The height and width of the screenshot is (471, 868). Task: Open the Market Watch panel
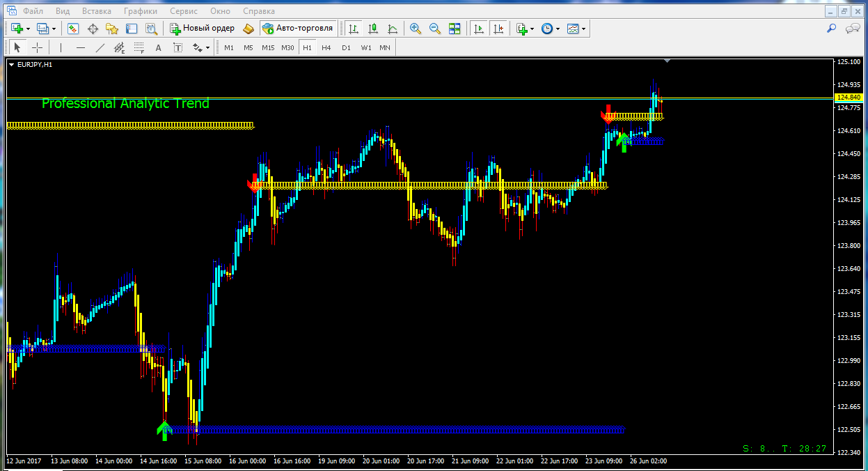tap(73, 29)
